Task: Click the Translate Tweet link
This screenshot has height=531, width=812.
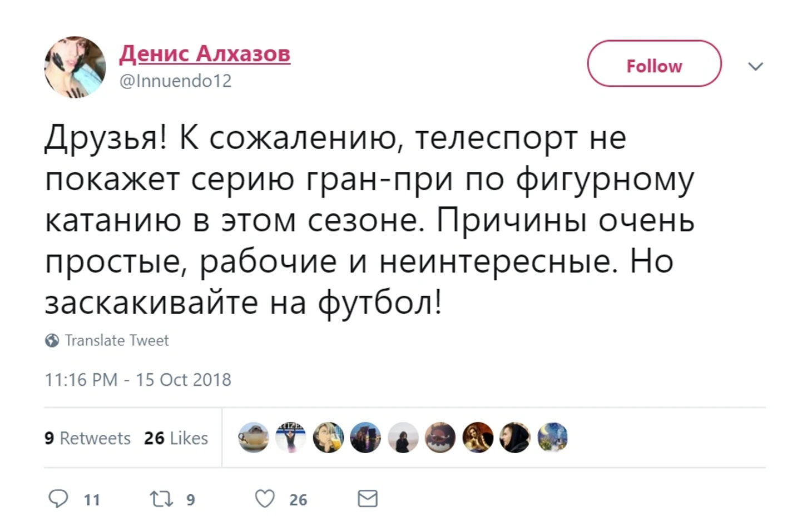Action: click(116, 340)
